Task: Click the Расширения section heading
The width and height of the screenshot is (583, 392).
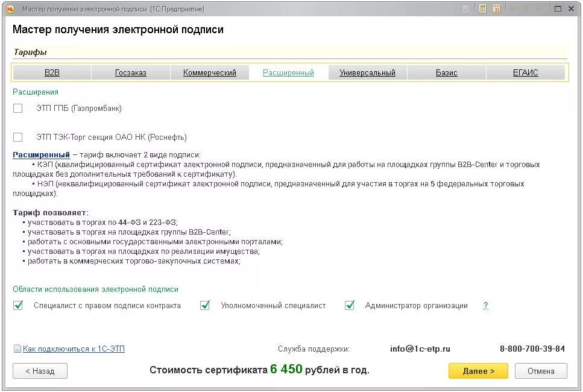Action: click(x=36, y=92)
